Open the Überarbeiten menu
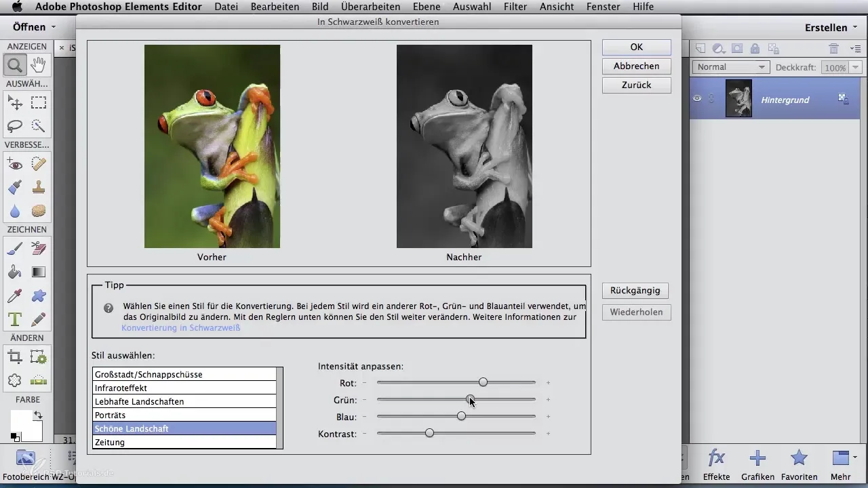868x488 pixels. tap(370, 7)
